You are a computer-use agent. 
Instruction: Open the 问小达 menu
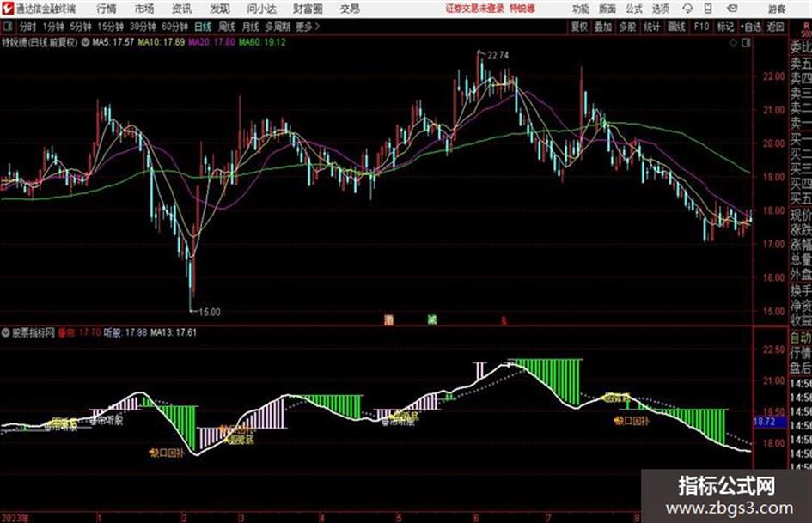[261, 9]
